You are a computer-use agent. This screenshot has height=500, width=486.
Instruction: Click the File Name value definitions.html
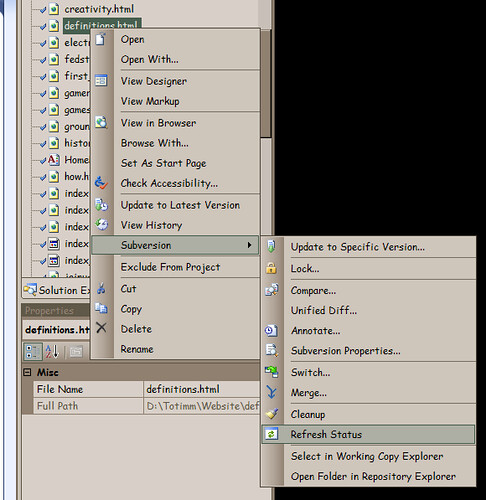coord(201,389)
